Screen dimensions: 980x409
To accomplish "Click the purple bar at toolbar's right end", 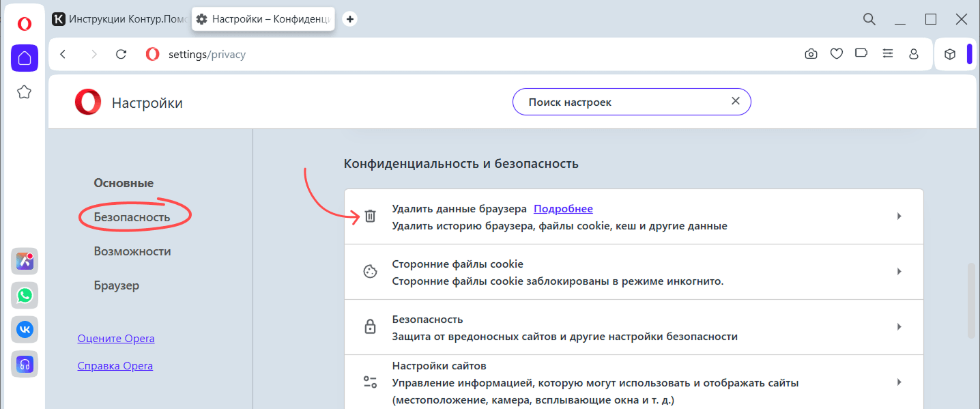I will (x=969, y=54).
